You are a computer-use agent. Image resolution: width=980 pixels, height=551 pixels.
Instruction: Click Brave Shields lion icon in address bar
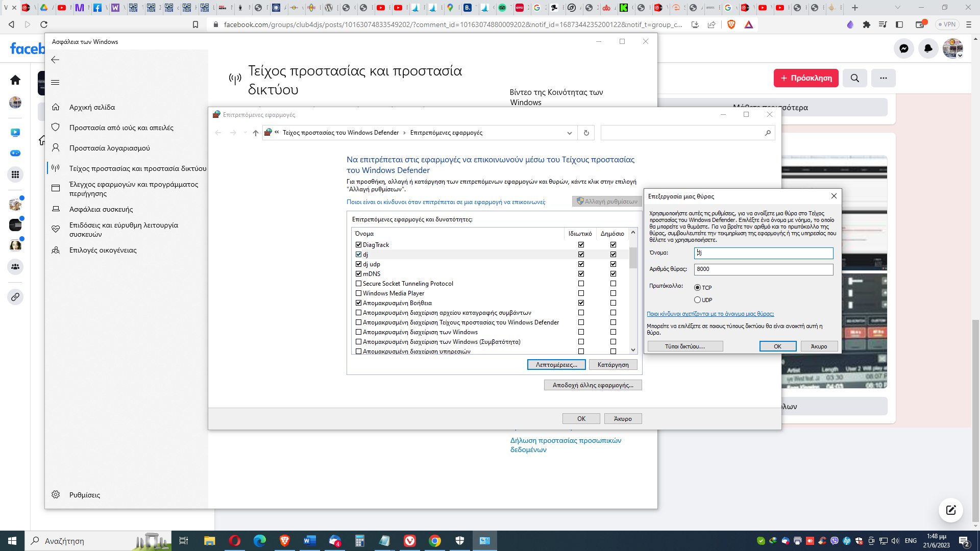coord(731,24)
